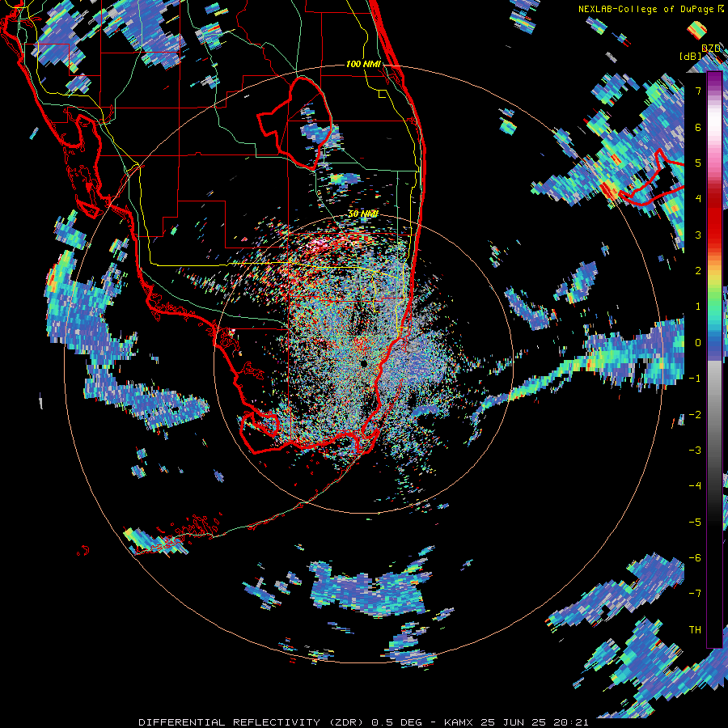Click the 'TH' threshold label on the scale
Viewport: 728px width, 728px height.
(x=695, y=629)
